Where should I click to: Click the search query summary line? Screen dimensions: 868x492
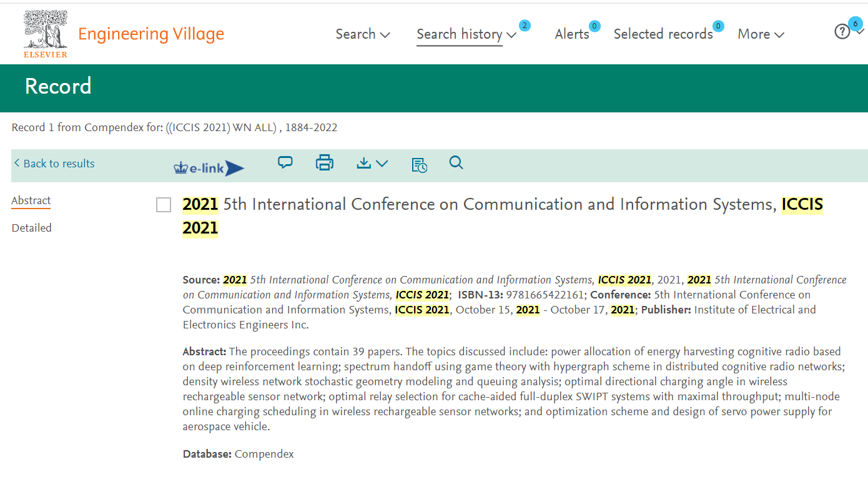[x=174, y=128]
